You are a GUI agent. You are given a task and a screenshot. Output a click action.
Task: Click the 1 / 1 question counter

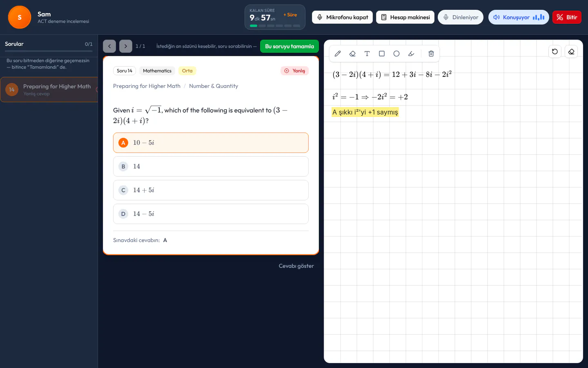click(x=140, y=46)
